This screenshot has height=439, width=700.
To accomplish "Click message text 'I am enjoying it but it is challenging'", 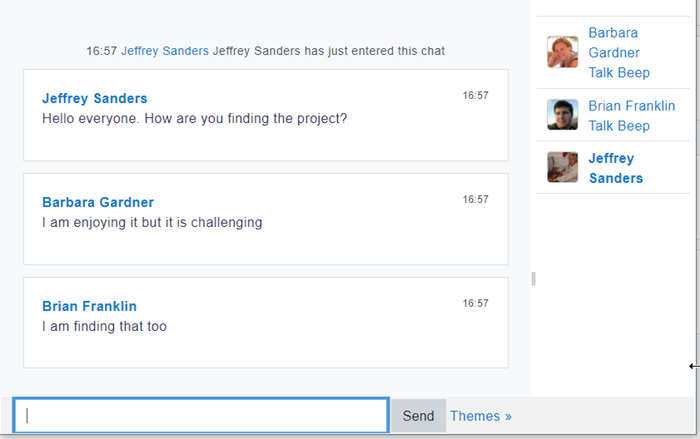I will point(152,222).
